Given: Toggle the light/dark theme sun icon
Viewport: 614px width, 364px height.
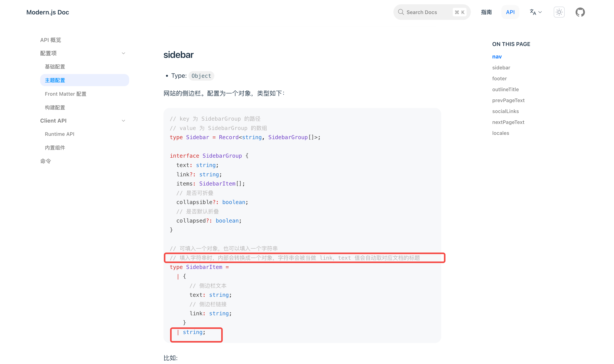Looking at the screenshot, I should (559, 12).
